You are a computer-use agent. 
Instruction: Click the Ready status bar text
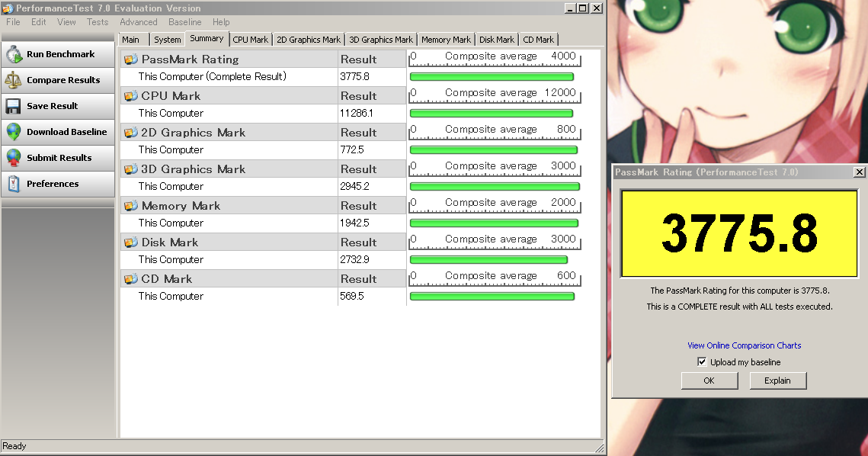[14, 446]
